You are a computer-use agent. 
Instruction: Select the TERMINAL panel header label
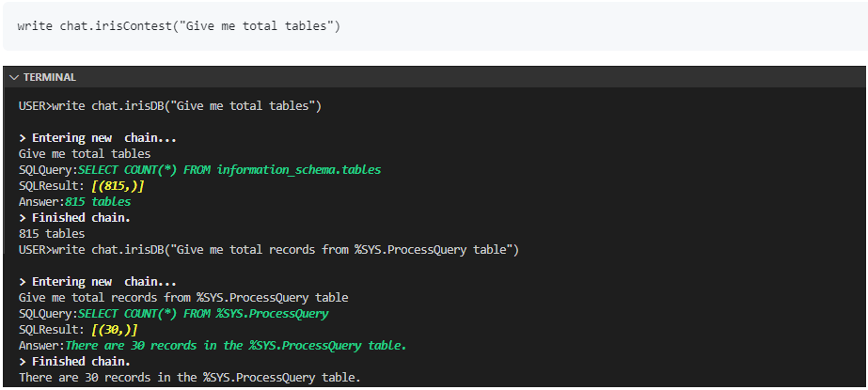coord(50,77)
